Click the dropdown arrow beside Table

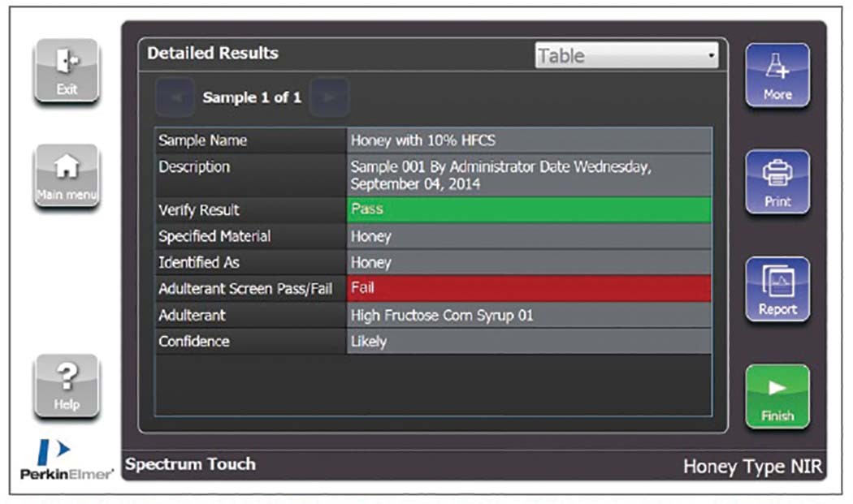(x=712, y=56)
